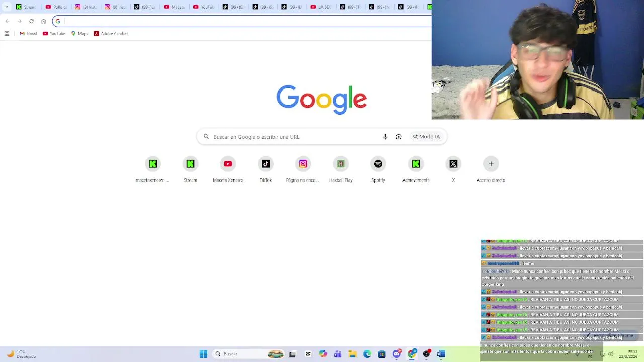644x362 pixels.
Task: Open Copilot from the taskbar
Action: click(x=323, y=354)
